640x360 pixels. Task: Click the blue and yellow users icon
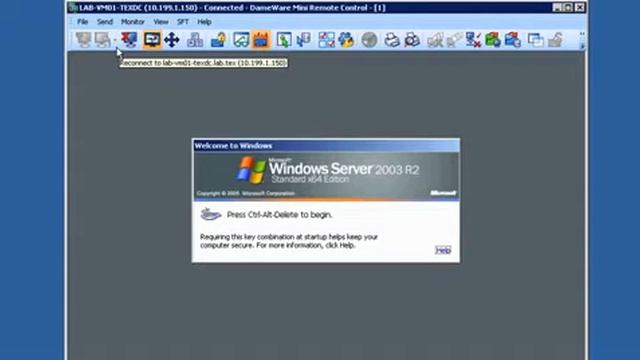pyautogui.click(x=346, y=40)
